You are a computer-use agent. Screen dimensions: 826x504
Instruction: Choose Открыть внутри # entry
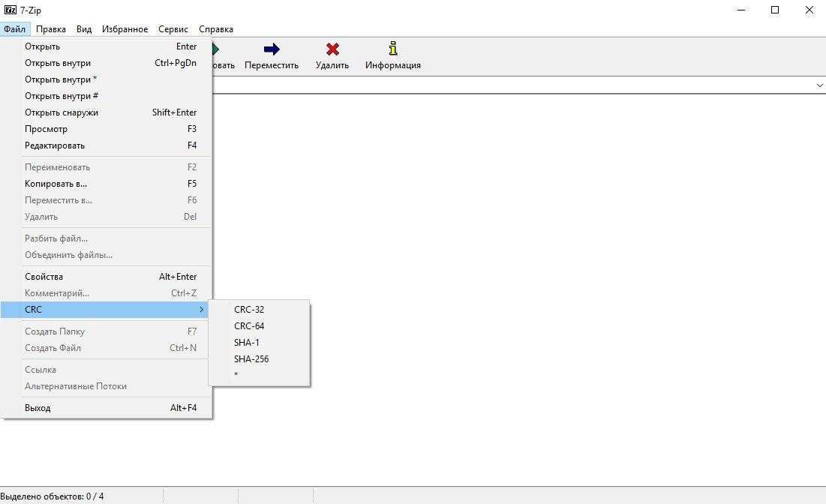[106, 96]
